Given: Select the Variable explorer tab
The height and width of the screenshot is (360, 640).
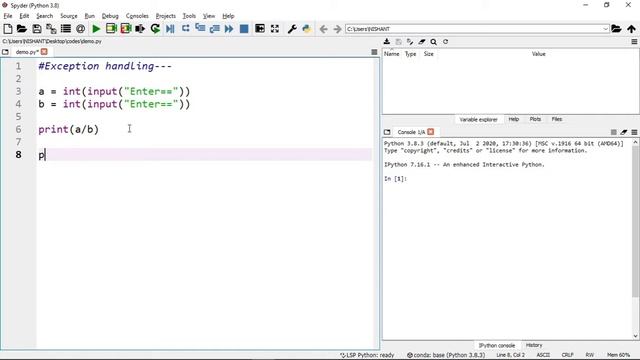Looking at the screenshot, I should tap(478, 120).
